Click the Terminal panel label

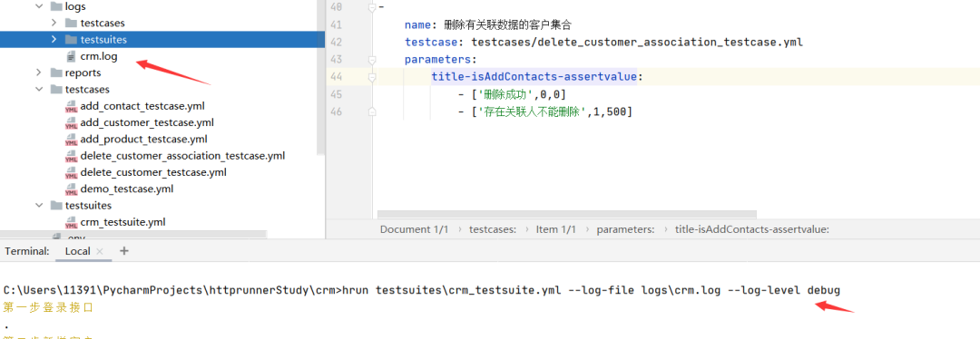coord(27,251)
